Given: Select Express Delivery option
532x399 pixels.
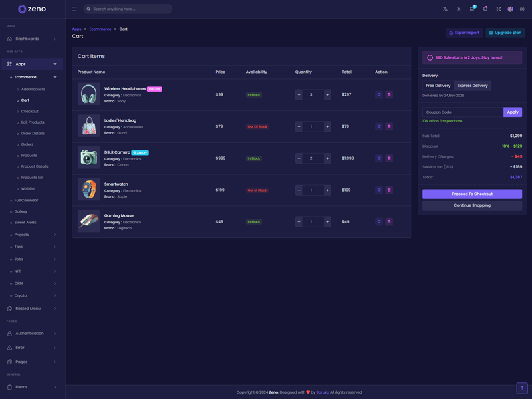Looking at the screenshot, I should pos(472,86).
